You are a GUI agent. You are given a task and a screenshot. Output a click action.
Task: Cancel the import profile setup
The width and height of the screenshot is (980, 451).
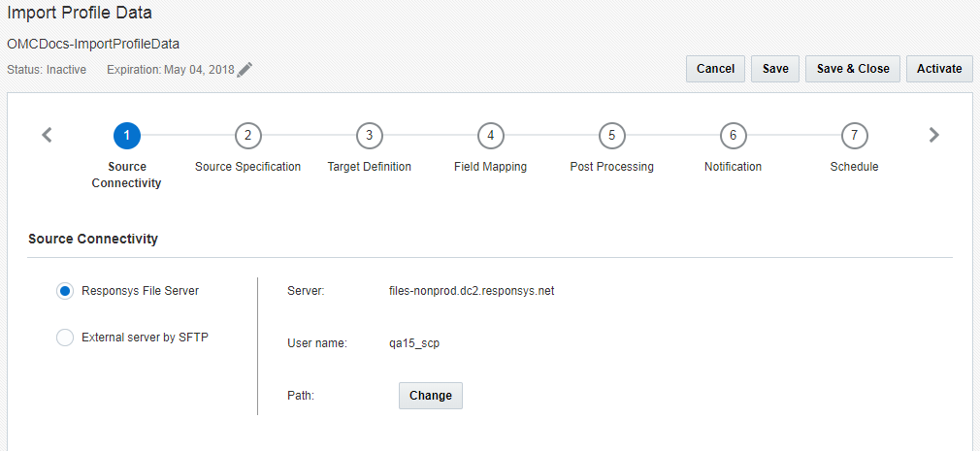[716, 69]
